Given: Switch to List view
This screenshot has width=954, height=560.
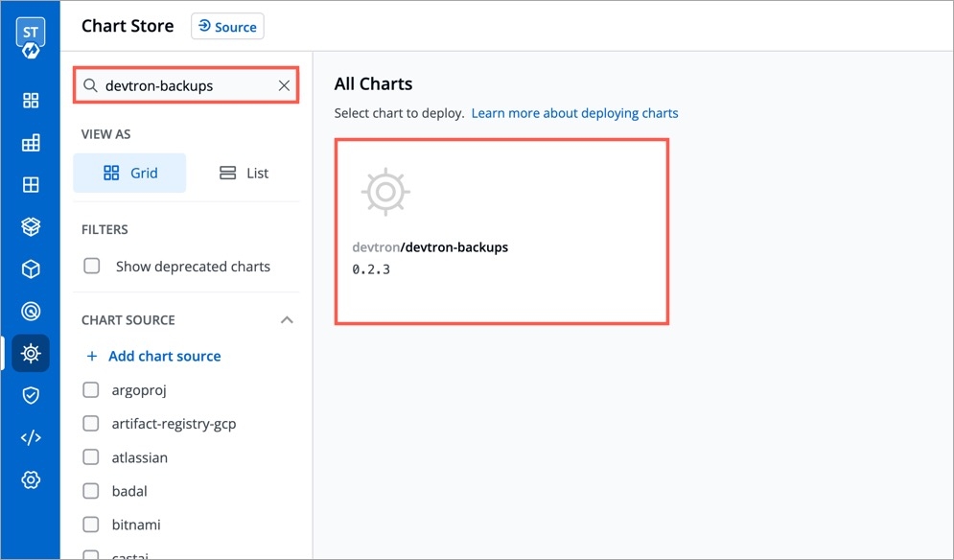Looking at the screenshot, I should coord(244,173).
